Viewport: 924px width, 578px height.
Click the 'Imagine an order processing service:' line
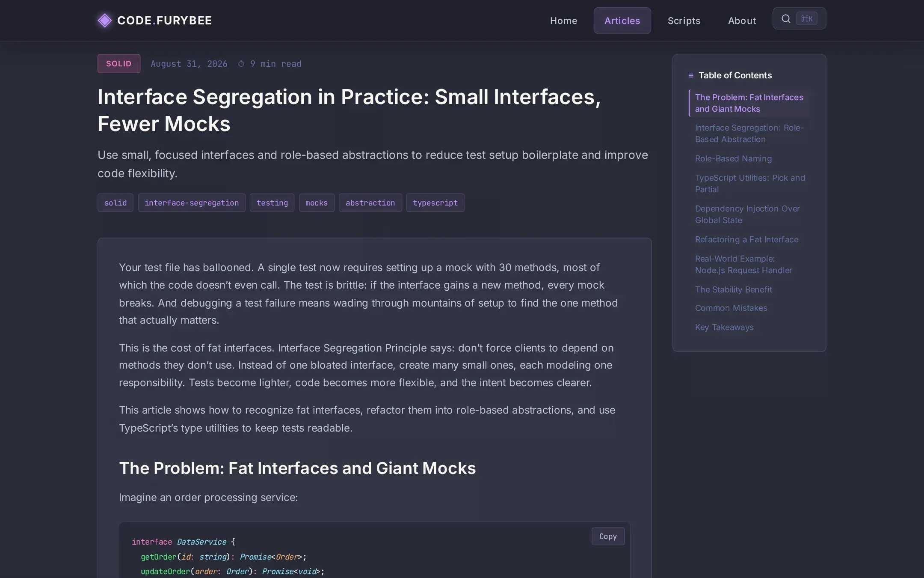tap(208, 498)
